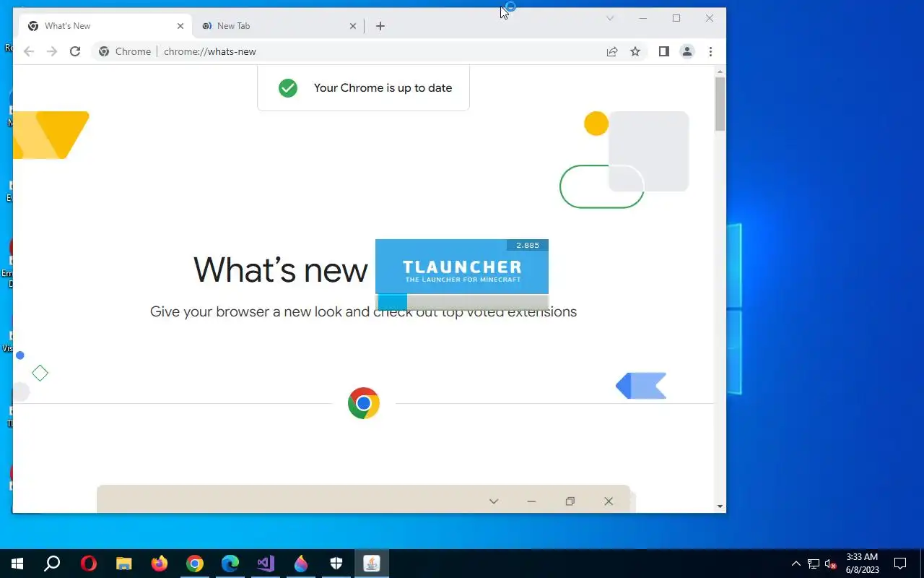The image size is (924, 578).
Task: Bookmark this tab with star icon
Action: coord(635,51)
